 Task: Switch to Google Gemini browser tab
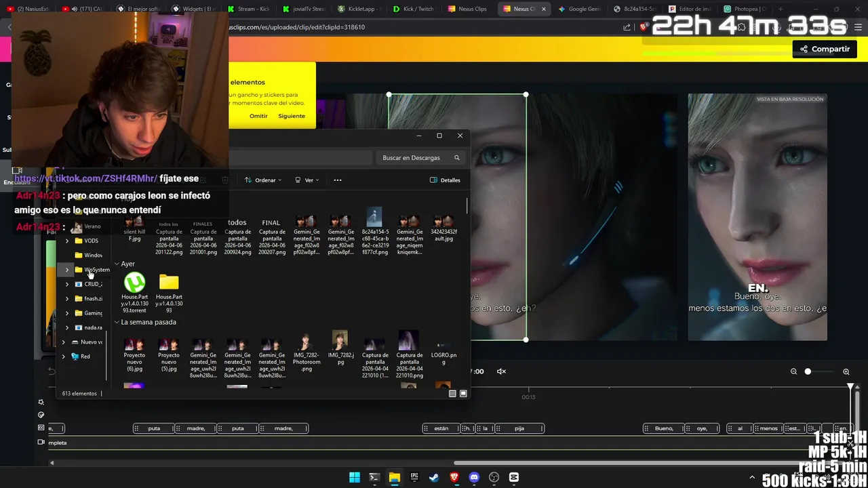578,9
